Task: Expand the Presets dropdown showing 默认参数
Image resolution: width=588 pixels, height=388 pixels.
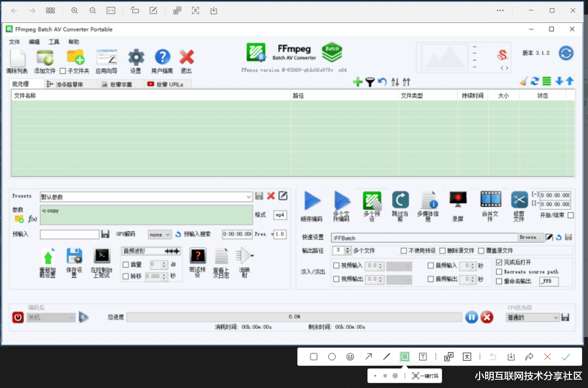Action: click(x=146, y=196)
